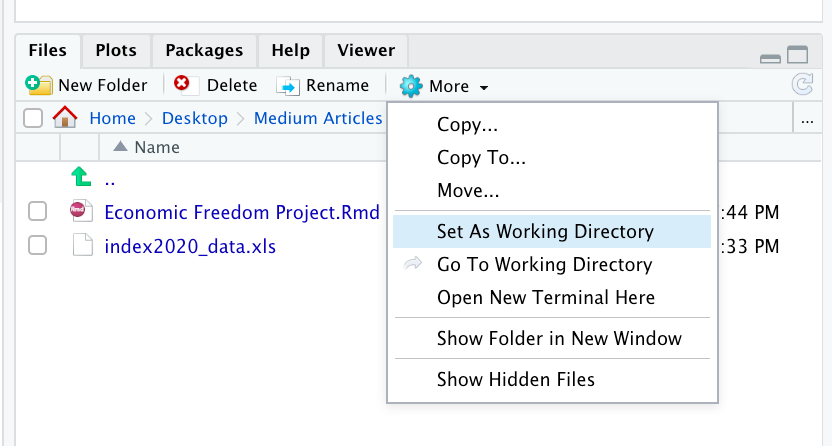The image size is (832, 446).
Task: Collapse the More dropdown arrow
Action: [484, 87]
